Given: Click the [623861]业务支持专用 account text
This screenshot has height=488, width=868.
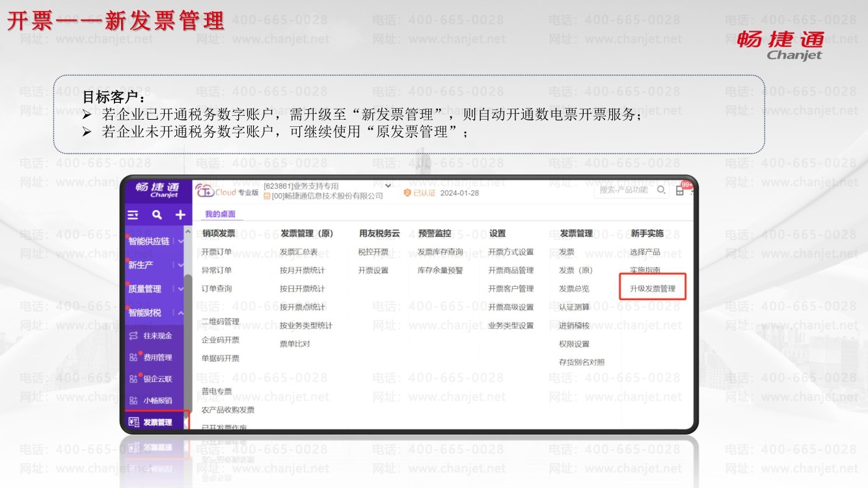Looking at the screenshot, I should click(x=301, y=186).
